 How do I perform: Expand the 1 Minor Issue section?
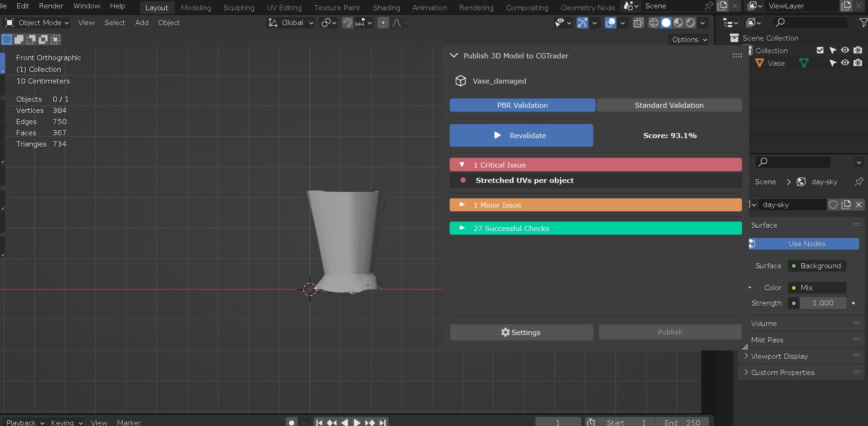[595, 205]
